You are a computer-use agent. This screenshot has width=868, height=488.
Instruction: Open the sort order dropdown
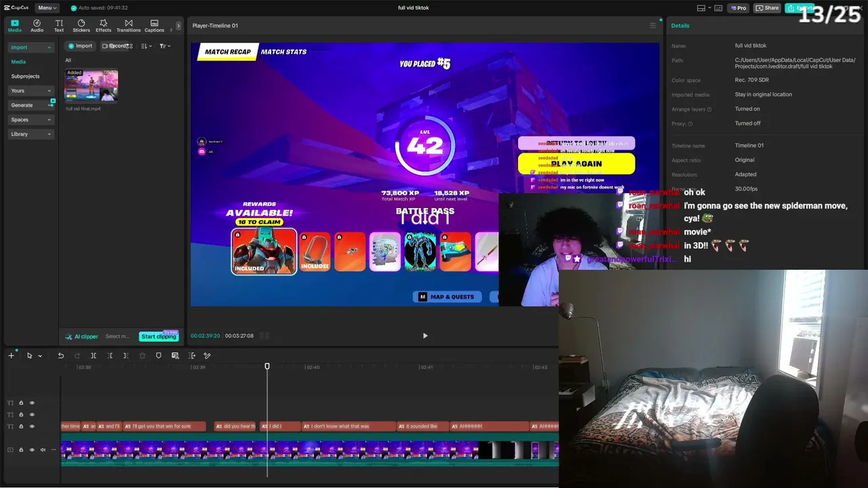click(x=146, y=46)
